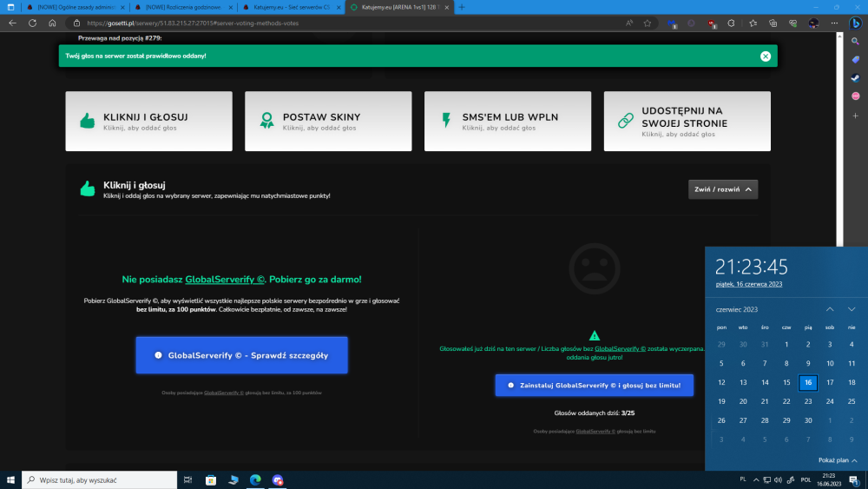Switch to the Ogólne zasady administracji tab
868x489 pixels.
75,7
